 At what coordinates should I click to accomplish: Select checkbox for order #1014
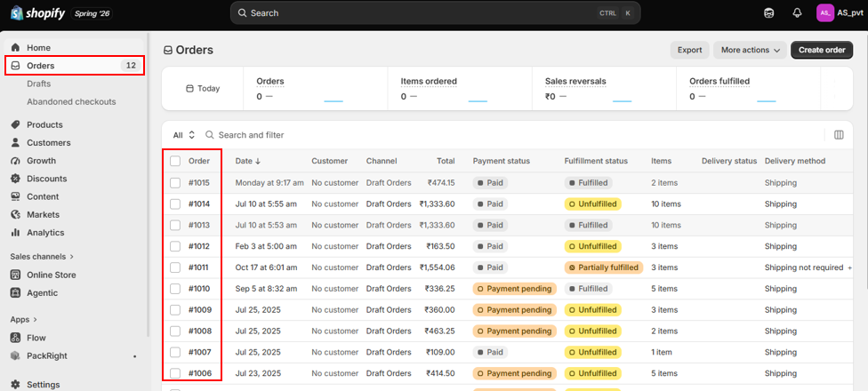pyautogui.click(x=175, y=204)
